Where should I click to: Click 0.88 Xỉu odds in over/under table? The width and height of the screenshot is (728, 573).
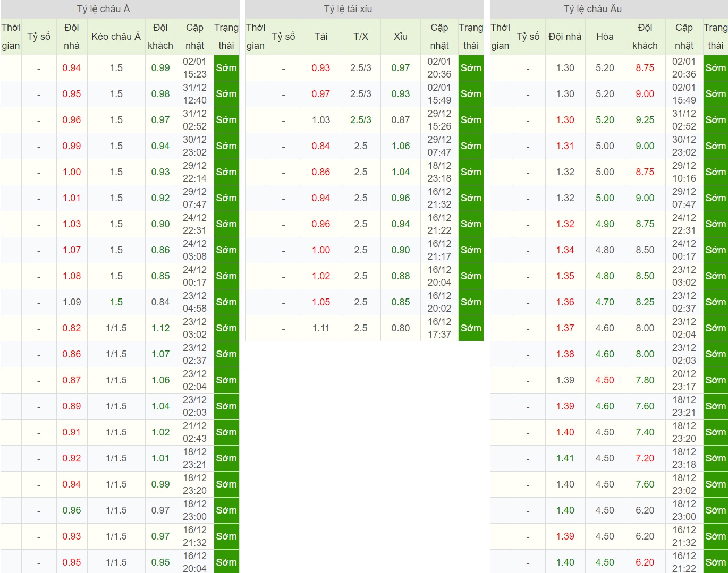tap(401, 276)
